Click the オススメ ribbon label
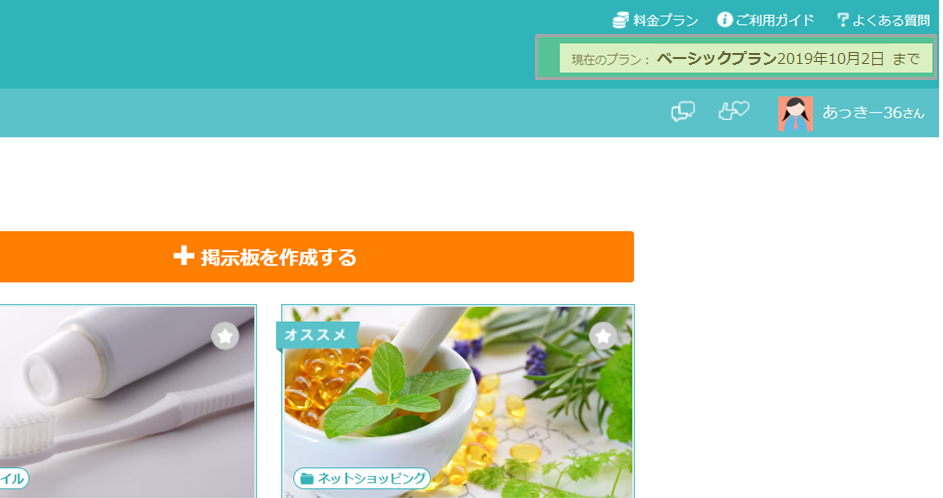Screen dimensions: 943x498 (x=316, y=334)
